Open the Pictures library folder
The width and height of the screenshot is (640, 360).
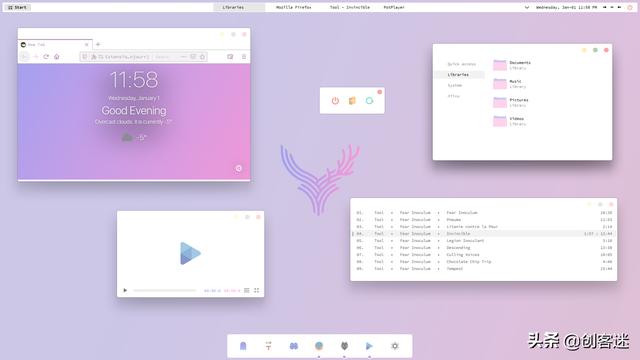tap(511, 102)
